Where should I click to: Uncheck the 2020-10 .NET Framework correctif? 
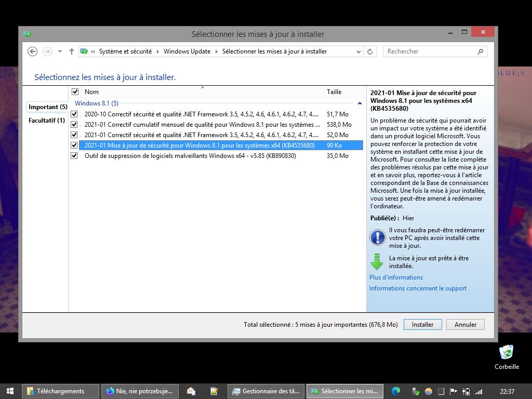74,114
